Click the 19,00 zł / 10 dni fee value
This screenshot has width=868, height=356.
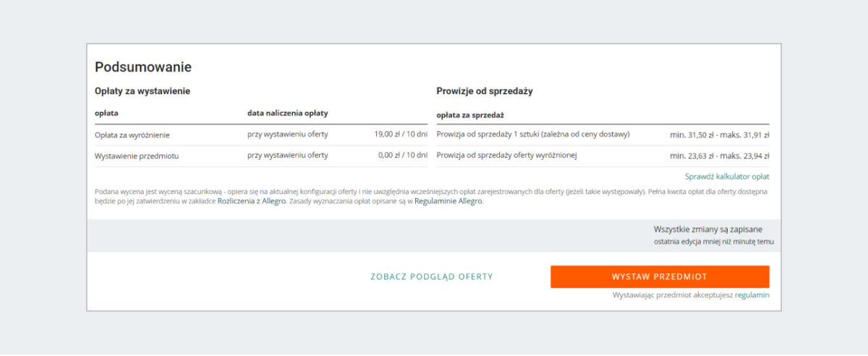coord(401,135)
